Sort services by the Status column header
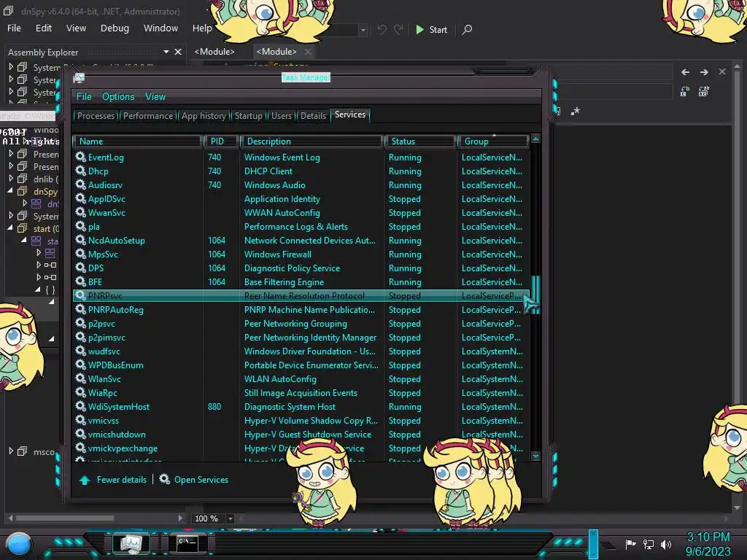 (420, 141)
